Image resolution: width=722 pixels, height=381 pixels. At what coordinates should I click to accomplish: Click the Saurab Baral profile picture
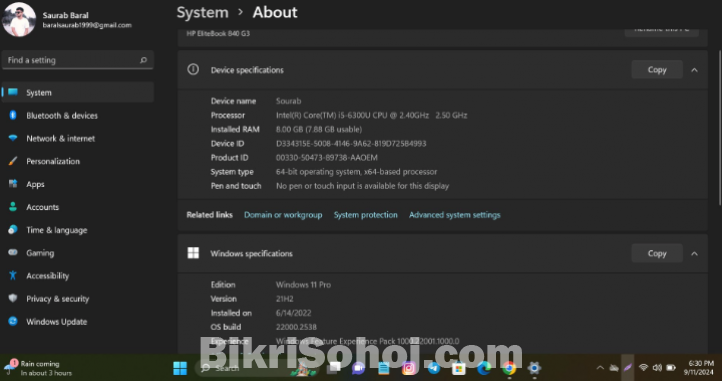19,20
